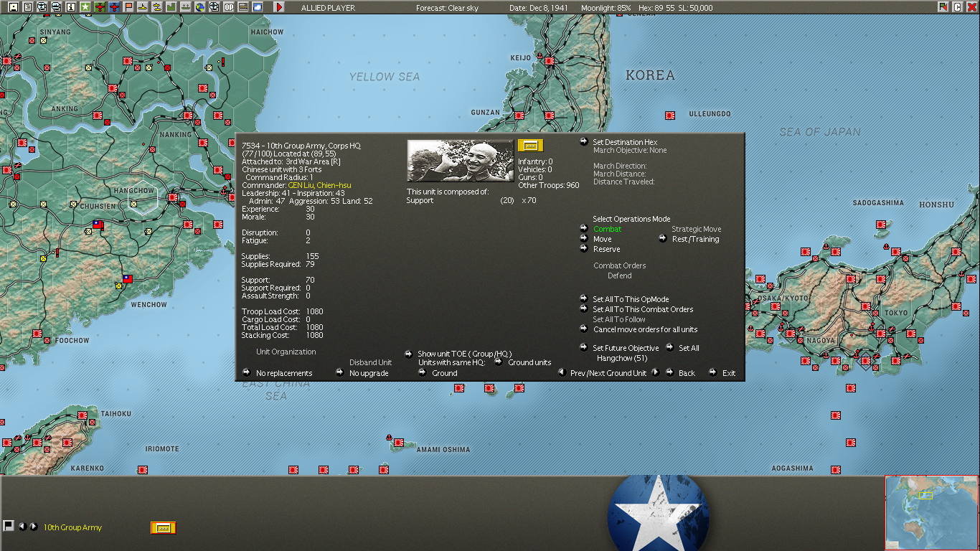The height and width of the screenshot is (551, 980).
Task: Show unit TOE for Group/HQ
Action: coord(465,354)
